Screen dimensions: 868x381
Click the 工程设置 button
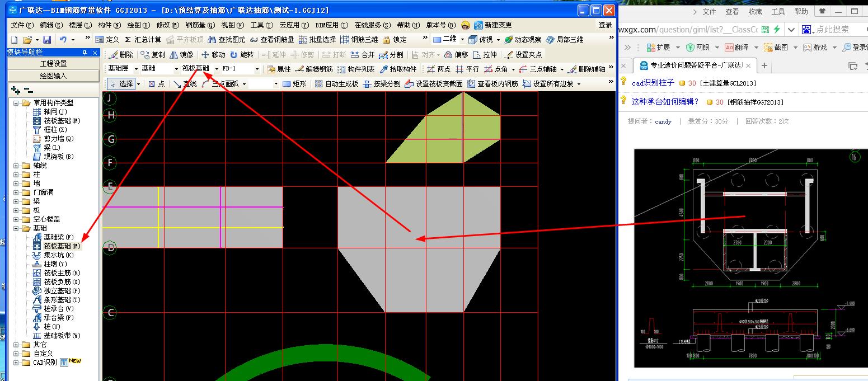pos(53,64)
